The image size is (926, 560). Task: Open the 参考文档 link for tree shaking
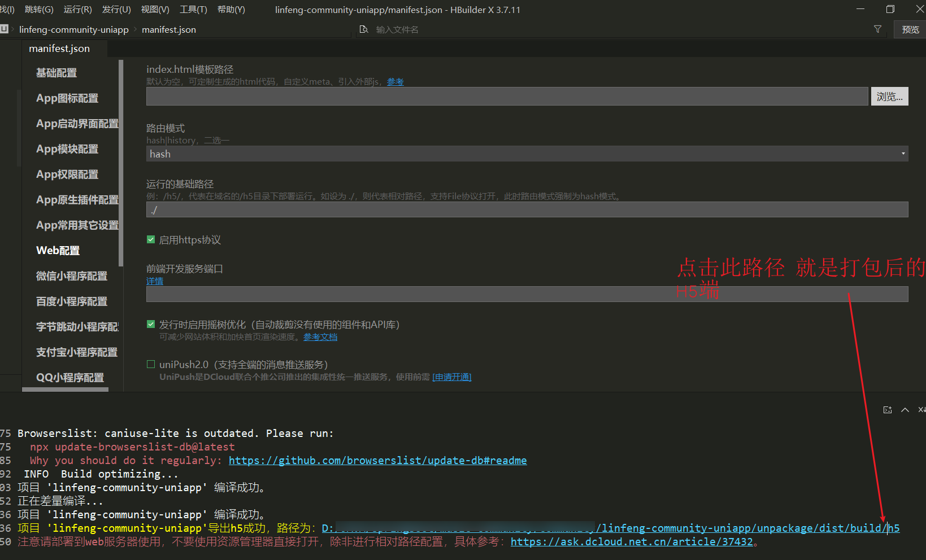point(320,337)
